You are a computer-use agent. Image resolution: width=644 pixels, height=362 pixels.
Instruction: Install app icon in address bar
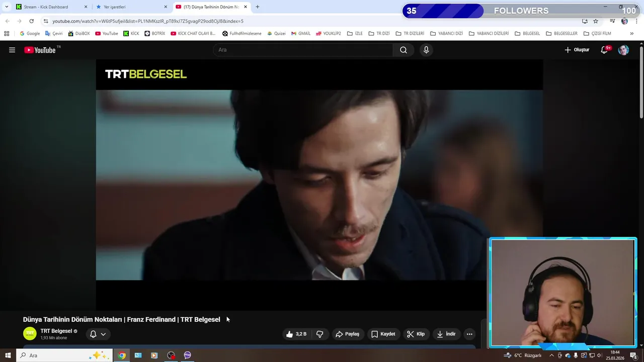[585, 21]
